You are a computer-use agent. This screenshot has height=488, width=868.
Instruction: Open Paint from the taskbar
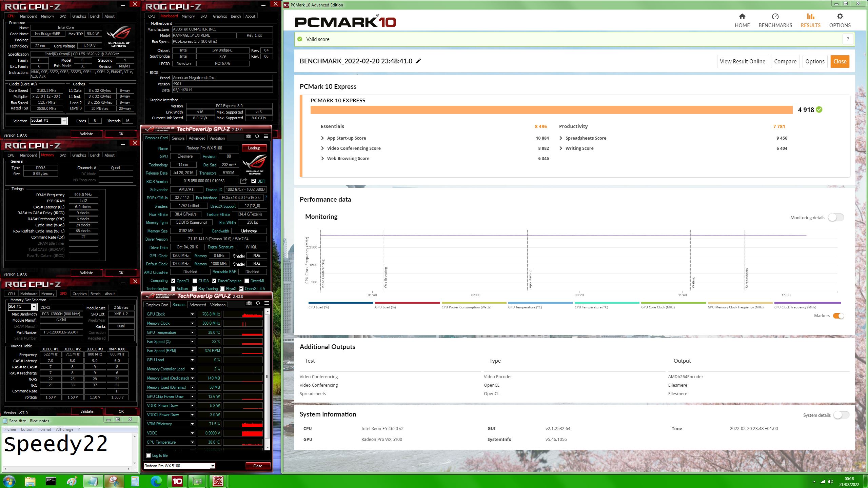click(x=72, y=481)
